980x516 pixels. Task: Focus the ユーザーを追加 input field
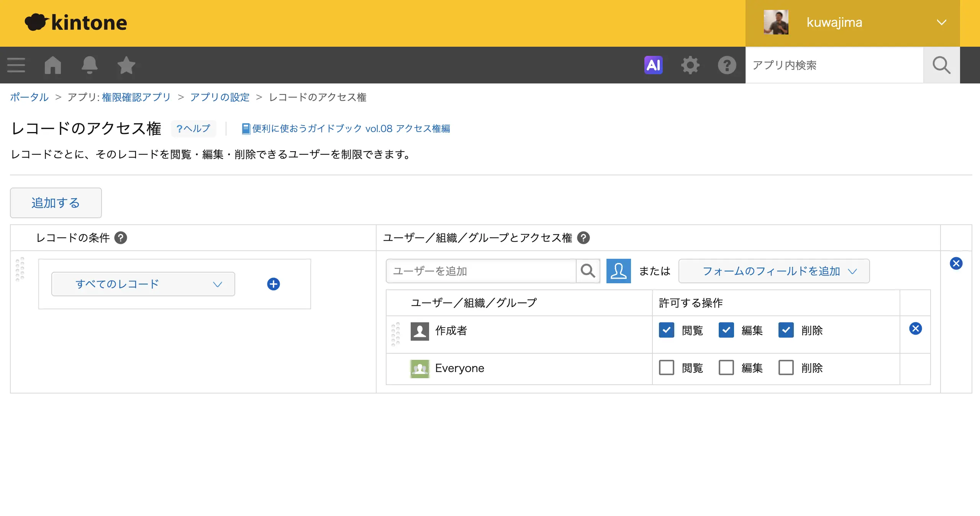481,271
